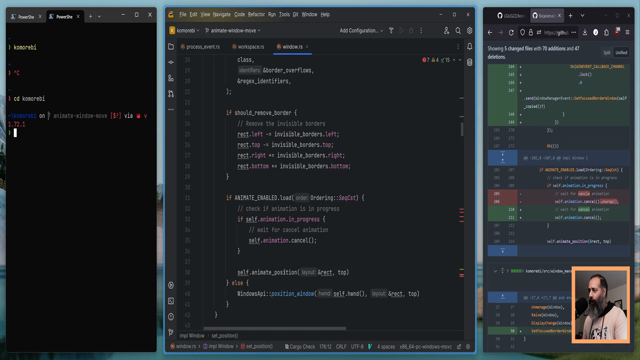Open a new tab in the terminal window
This screenshot has height=360, width=640.
[90, 16]
